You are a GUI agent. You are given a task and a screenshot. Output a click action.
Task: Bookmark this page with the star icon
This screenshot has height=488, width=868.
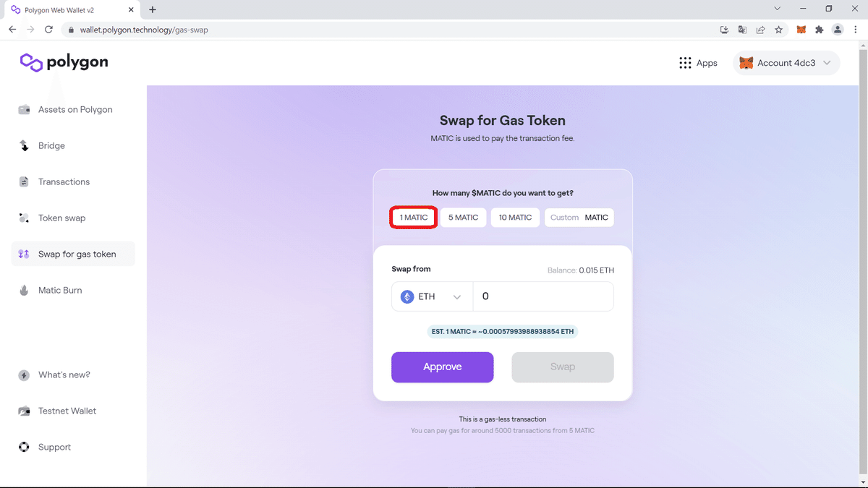(779, 30)
